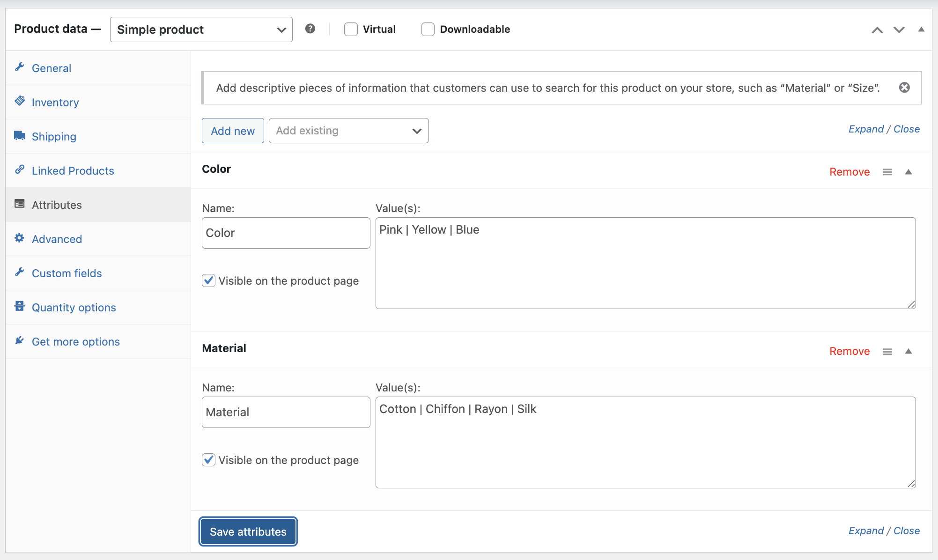Enable the Downloadable checkbox
The height and width of the screenshot is (560, 938).
[x=428, y=29]
